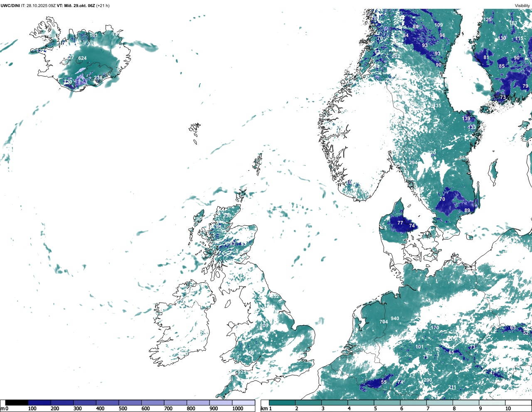
Task: Click the 940 value over northern Germany
Action: (395, 318)
